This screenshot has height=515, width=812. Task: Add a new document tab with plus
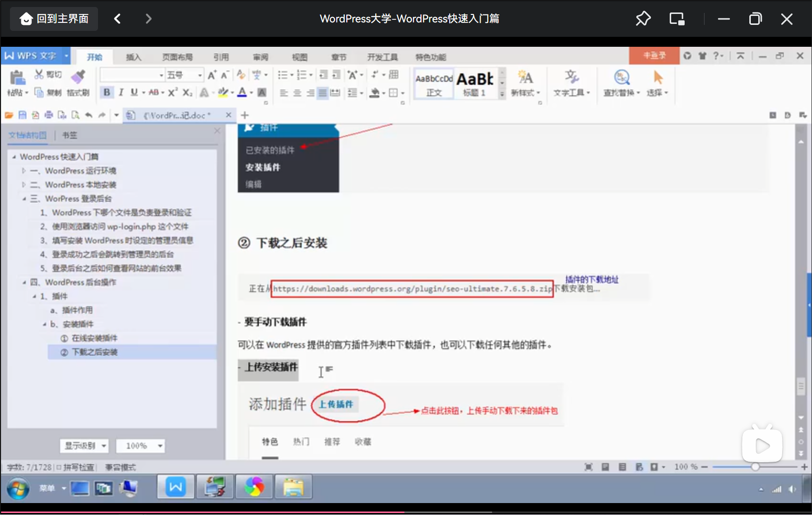click(245, 115)
